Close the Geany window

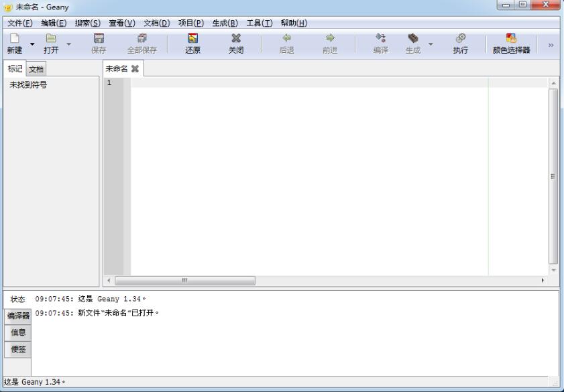pos(545,5)
